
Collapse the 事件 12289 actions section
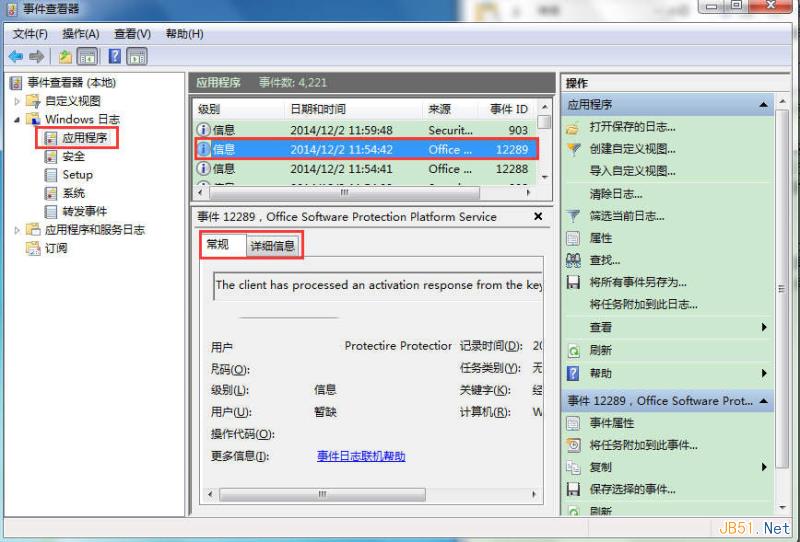763,401
